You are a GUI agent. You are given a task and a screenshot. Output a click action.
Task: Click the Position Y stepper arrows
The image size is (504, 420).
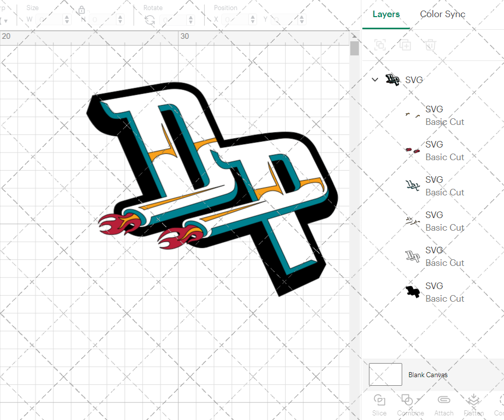point(302,20)
